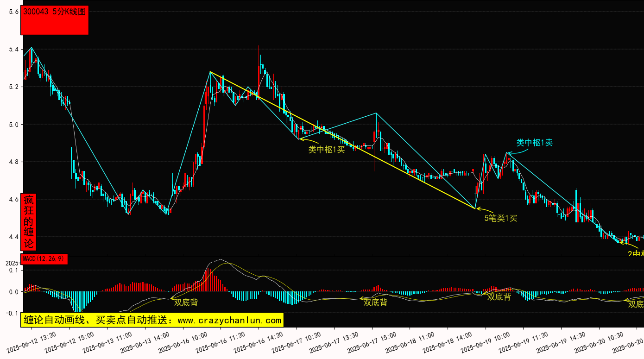
Task: Click the 4.6 price axis value
Action: coord(14,199)
